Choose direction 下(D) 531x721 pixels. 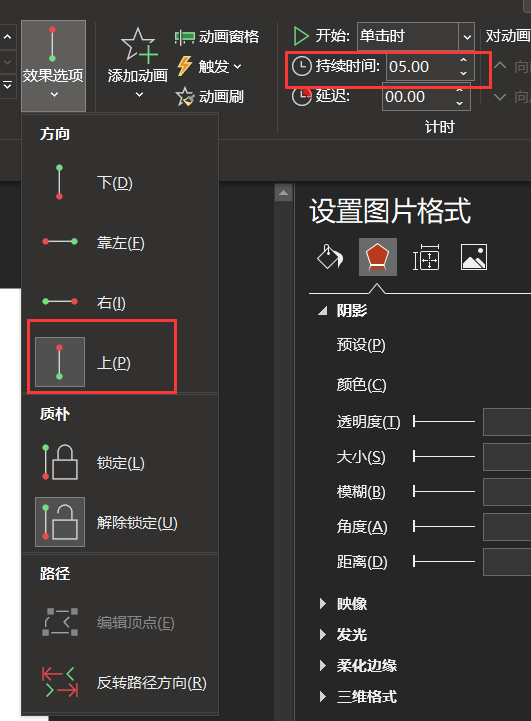[x=120, y=183]
